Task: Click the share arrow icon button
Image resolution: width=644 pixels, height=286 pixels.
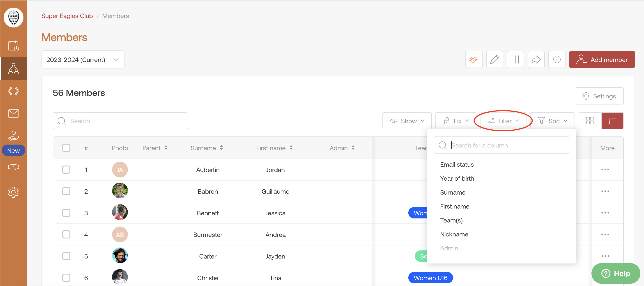Action: tap(536, 59)
